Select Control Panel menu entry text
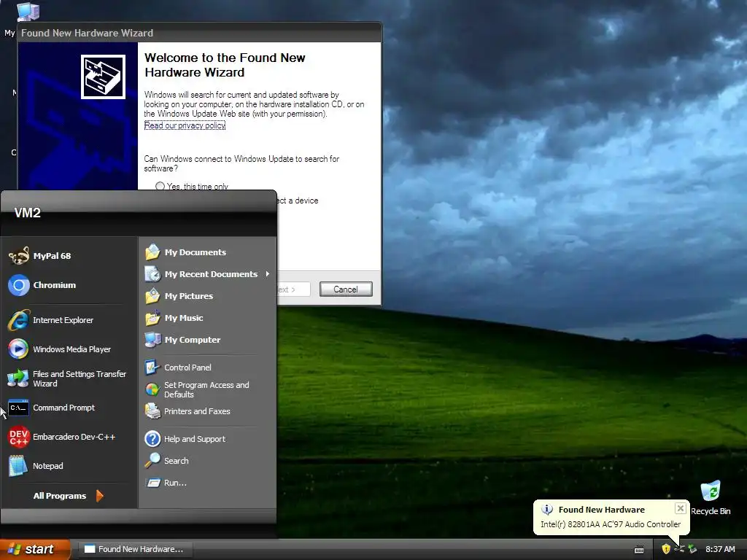 tap(187, 367)
